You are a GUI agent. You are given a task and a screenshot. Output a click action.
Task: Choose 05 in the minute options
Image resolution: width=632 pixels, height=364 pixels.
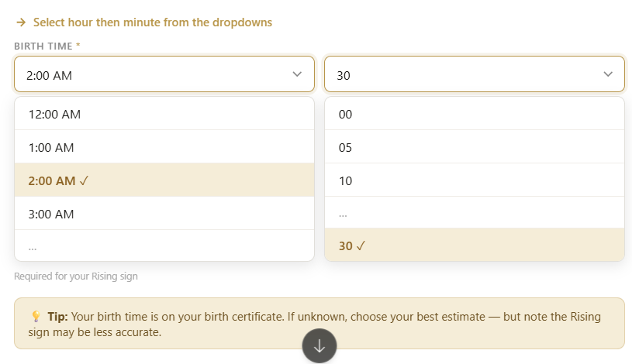(x=346, y=147)
